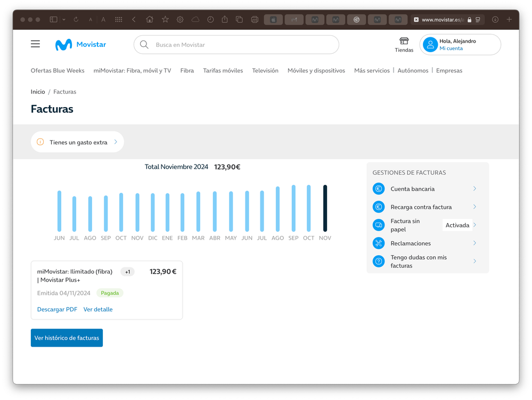Toggle the browser sidebar panel
Image resolution: width=532 pixels, height=400 pixels.
(x=53, y=20)
